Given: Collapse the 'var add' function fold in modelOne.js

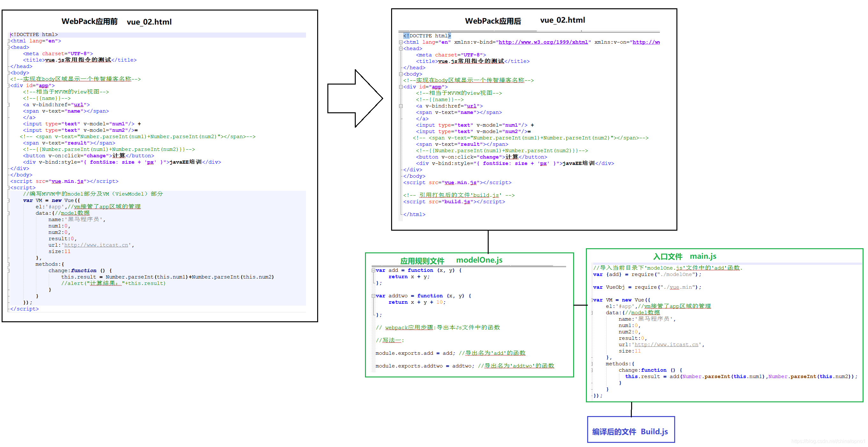Looking at the screenshot, I should 373,271.
